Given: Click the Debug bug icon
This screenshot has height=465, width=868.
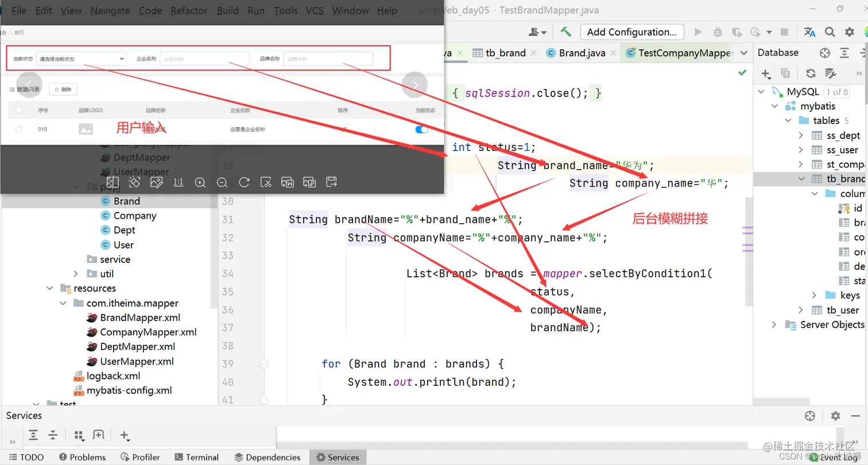Looking at the screenshot, I should (718, 32).
